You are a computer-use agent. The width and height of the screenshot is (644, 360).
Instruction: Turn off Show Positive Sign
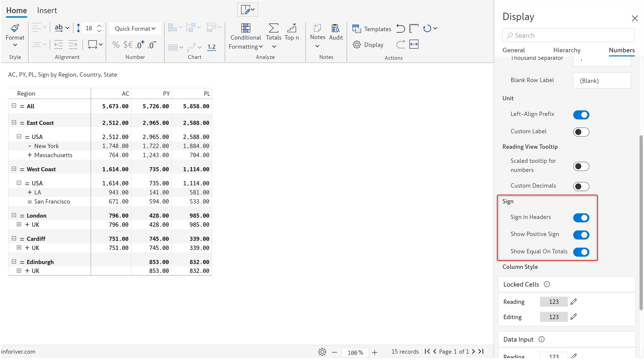pyautogui.click(x=581, y=235)
